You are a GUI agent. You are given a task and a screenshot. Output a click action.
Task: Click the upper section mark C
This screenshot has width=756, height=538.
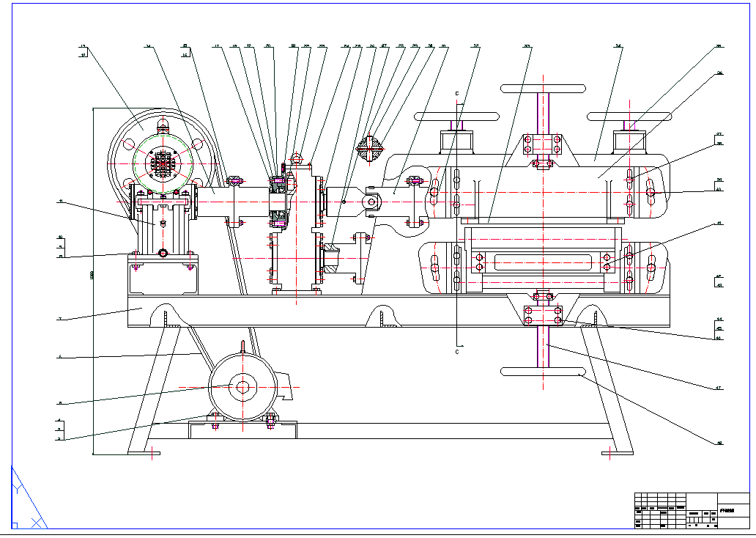click(456, 95)
